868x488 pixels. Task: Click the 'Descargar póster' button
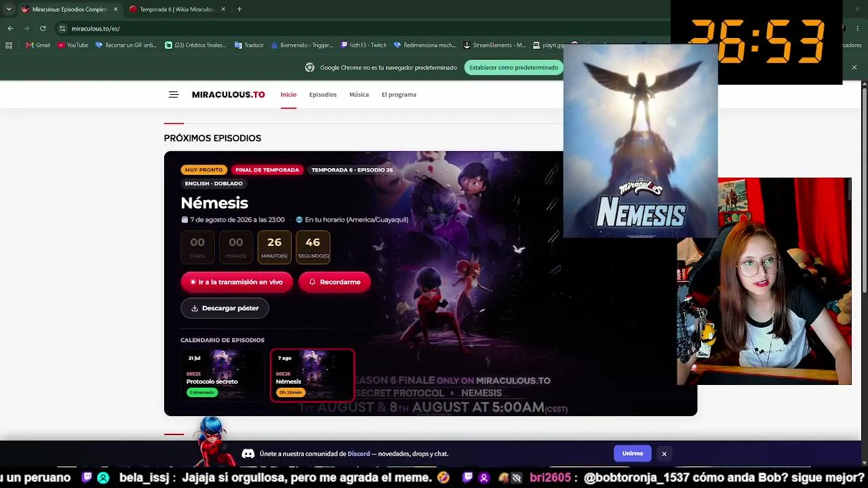coord(224,308)
